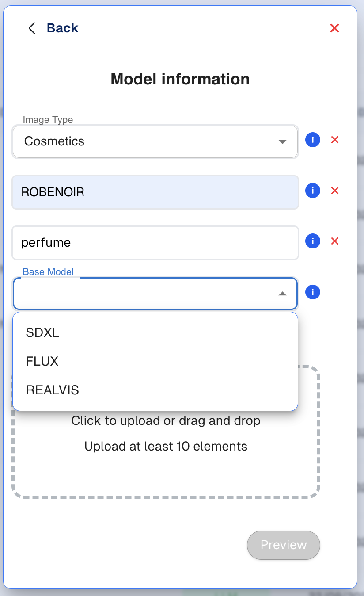Image resolution: width=364 pixels, height=596 pixels.
Task: Choose FLUX as the base model
Action: (x=155, y=361)
